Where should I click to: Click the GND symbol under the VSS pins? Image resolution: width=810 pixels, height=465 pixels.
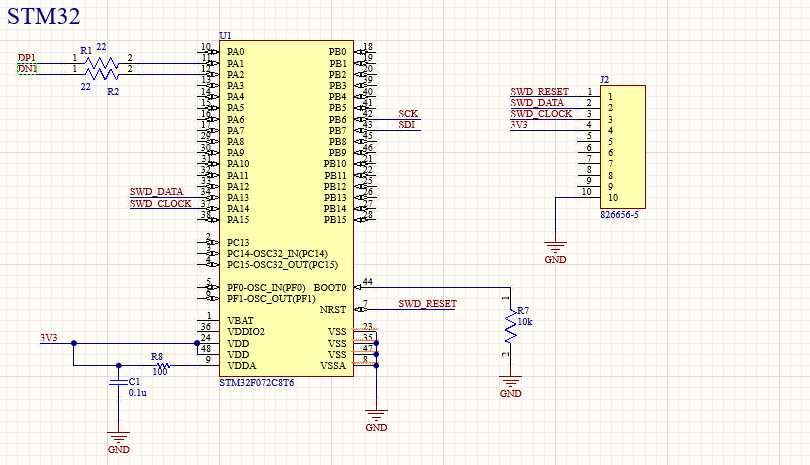(x=376, y=421)
